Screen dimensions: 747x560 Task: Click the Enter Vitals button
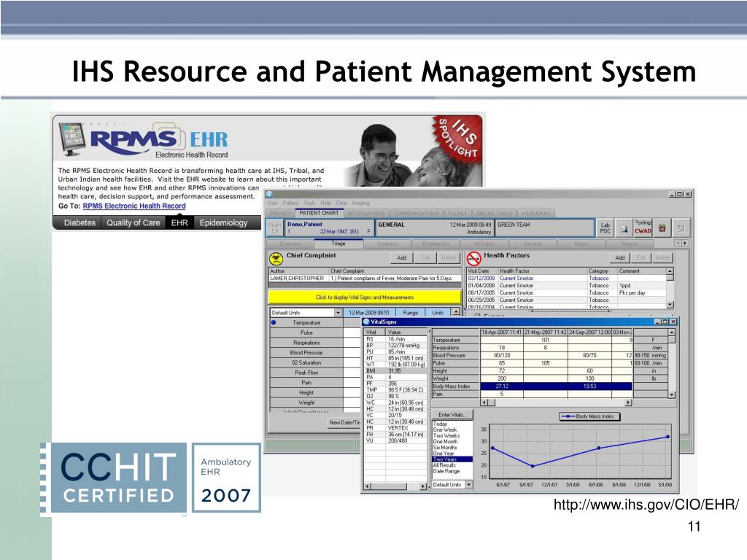(452, 415)
